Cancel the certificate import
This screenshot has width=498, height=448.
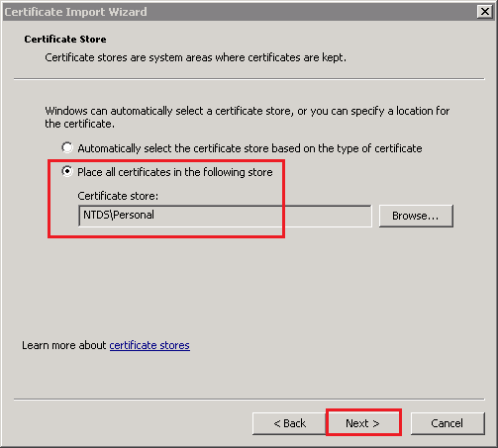click(x=448, y=423)
